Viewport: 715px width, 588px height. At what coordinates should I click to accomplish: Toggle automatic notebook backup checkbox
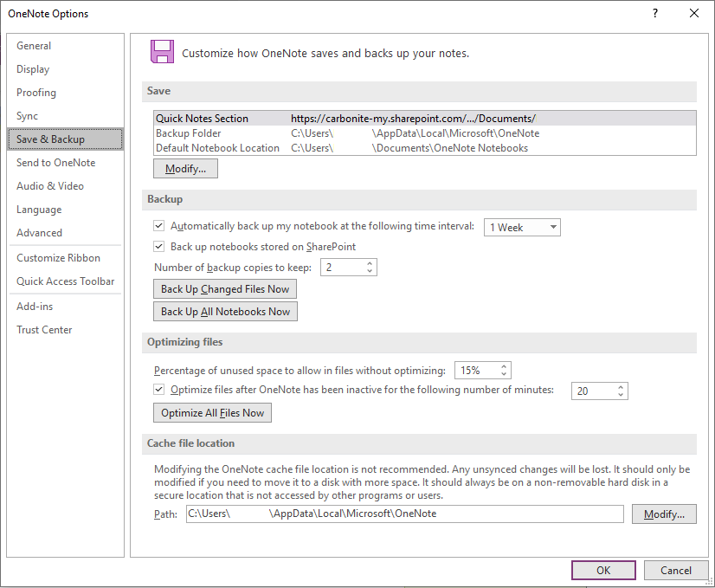point(159,226)
